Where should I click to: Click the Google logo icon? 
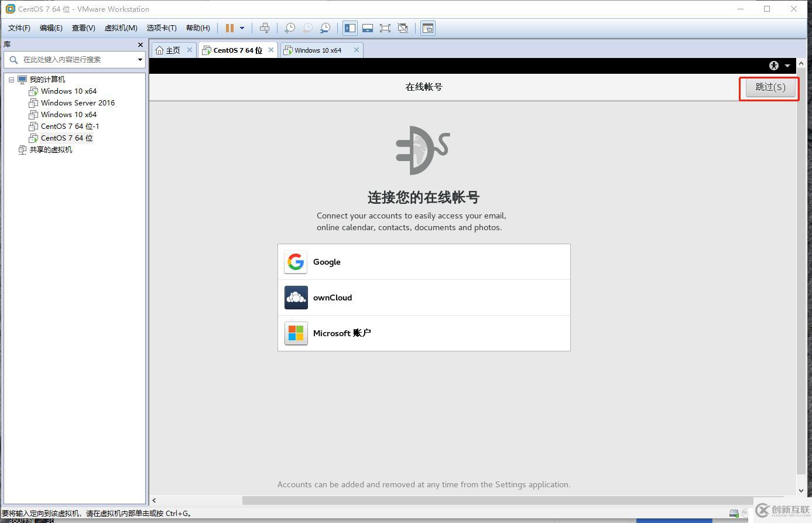coord(296,262)
